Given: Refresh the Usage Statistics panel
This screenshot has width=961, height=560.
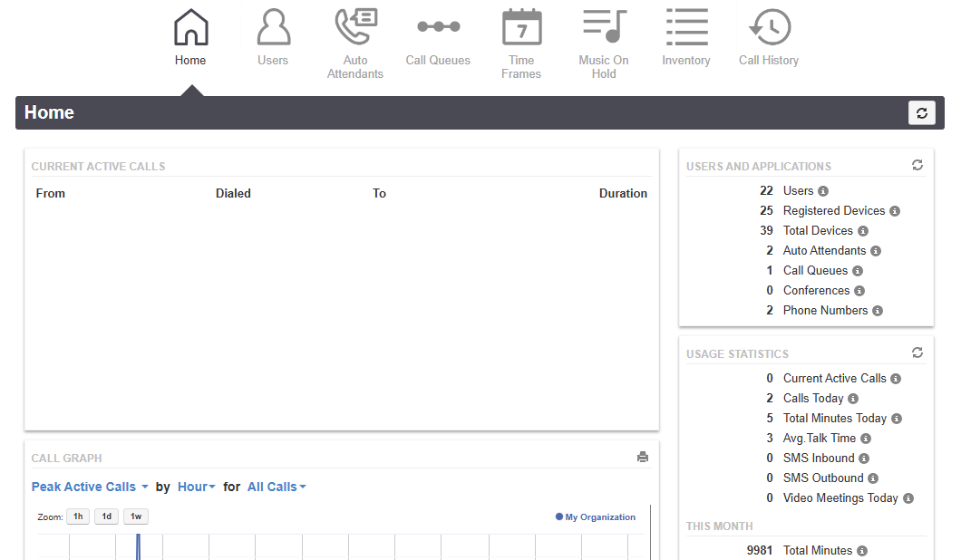Looking at the screenshot, I should [917, 352].
